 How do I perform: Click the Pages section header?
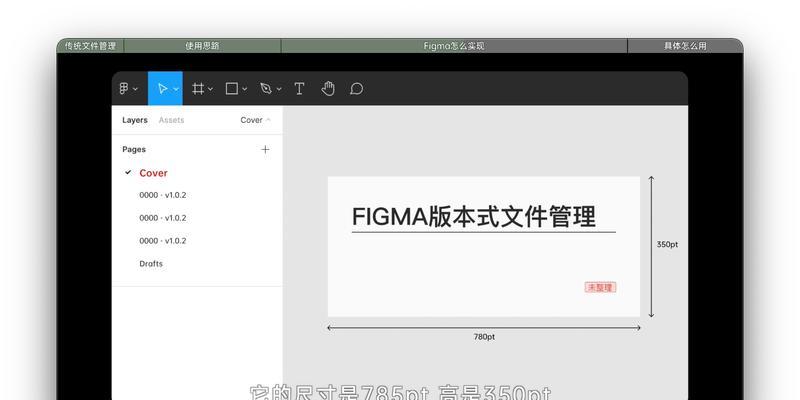(x=134, y=149)
